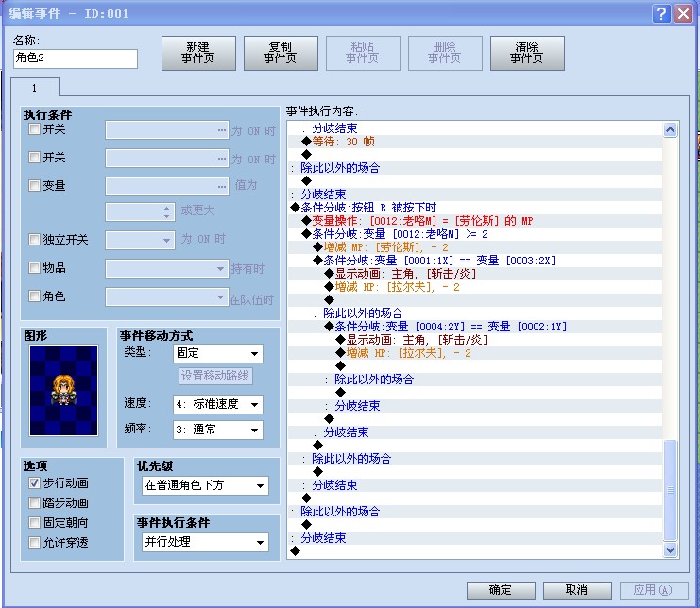Click the event list scroll up arrow
Viewport: 700px width, 608px height.
point(670,129)
